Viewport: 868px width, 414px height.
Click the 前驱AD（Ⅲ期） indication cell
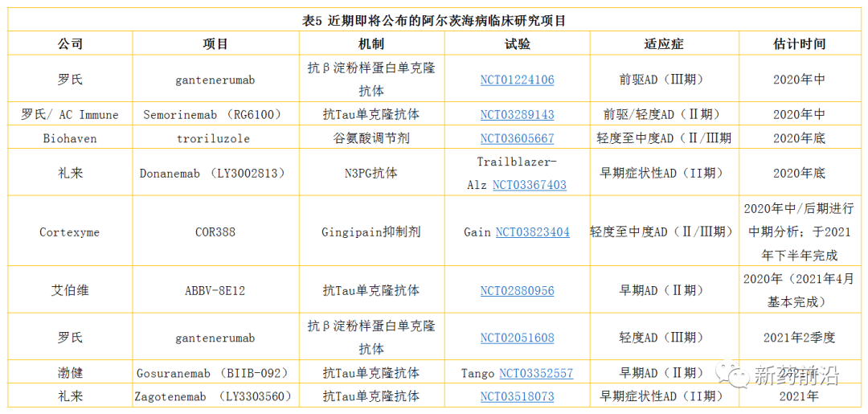pyautogui.click(x=664, y=80)
